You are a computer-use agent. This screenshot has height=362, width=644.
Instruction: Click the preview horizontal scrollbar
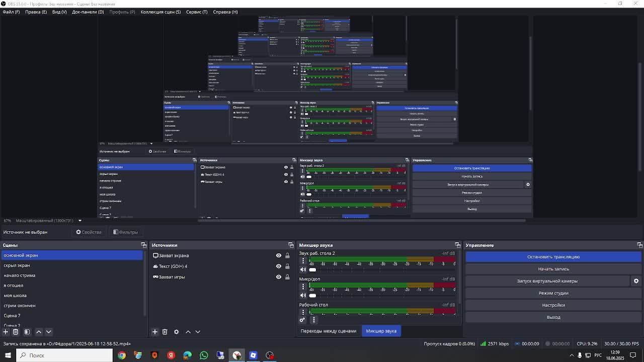[x=362, y=220]
